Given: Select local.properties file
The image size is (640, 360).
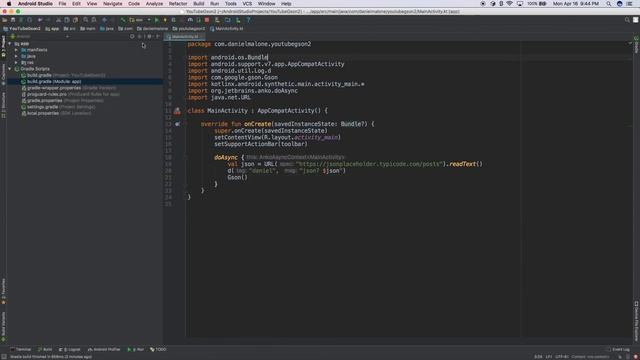Looking at the screenshot, I should 56,113.
